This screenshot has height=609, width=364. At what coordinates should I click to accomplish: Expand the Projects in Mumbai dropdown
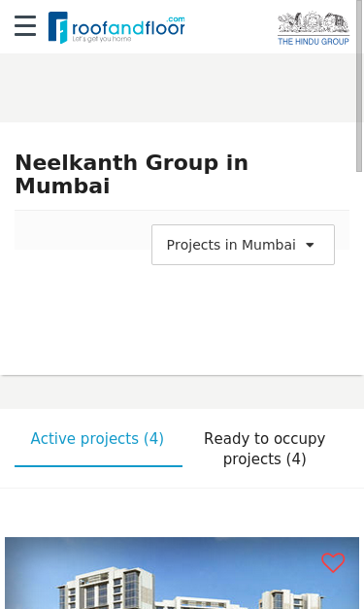[243, 245]
